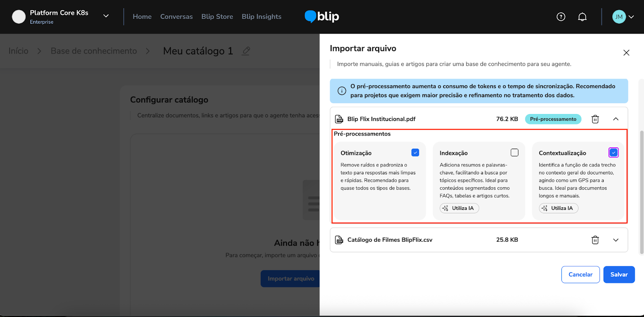Close the Importar arquivo panel
This screenshot has height=317, width=644.
pyautogui.click(x=626, y=53)
